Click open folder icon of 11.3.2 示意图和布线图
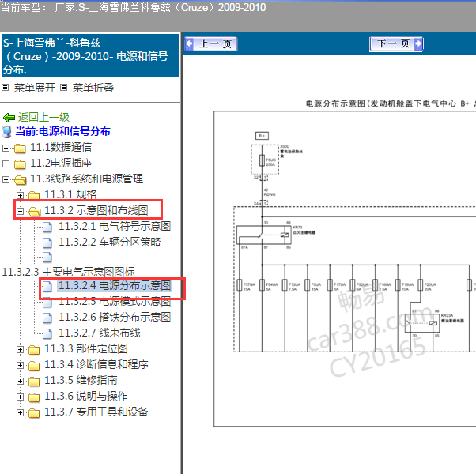The image size is (476, 474). (34, 212)
